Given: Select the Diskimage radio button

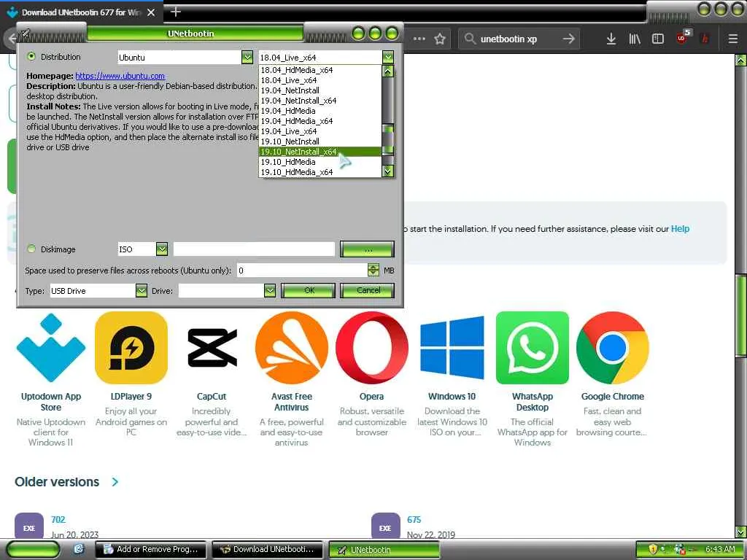Looking at the screenshot, I should click(31, 249).
